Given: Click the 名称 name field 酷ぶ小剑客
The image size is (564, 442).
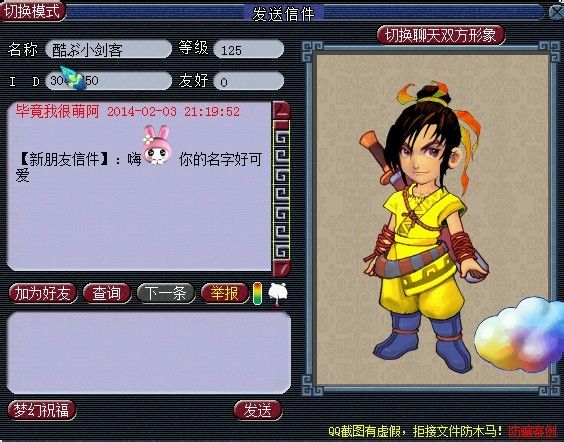Looking at the screenshot, I should click(x=109, y=49).
